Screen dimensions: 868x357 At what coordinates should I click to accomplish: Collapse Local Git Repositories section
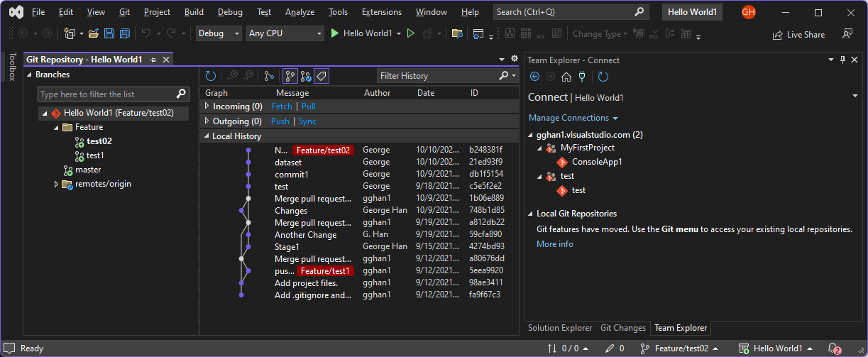[531, 214]
